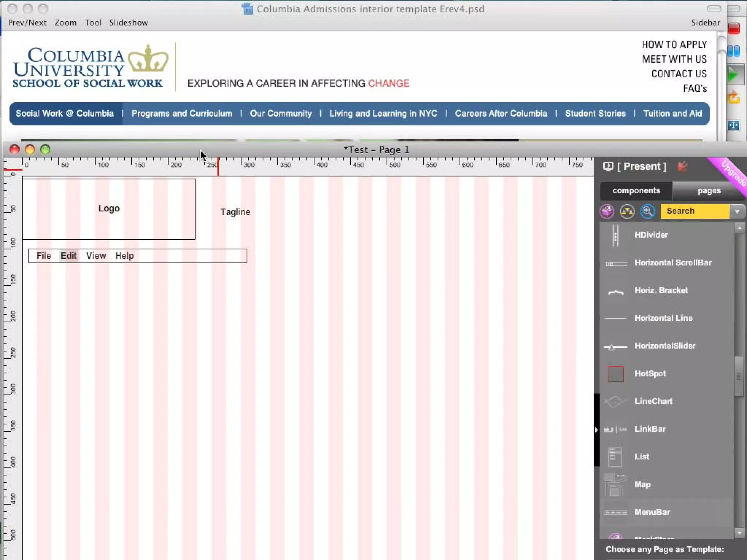The width and height of the screenshot is (747, 560).
Task: Click the purple storage box icon
Action: (x=607, y=211)
